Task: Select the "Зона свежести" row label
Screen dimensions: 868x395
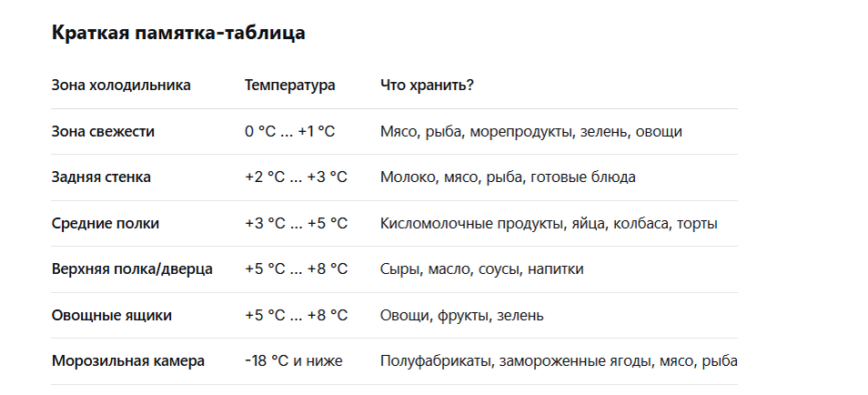Action: (103, 132)
